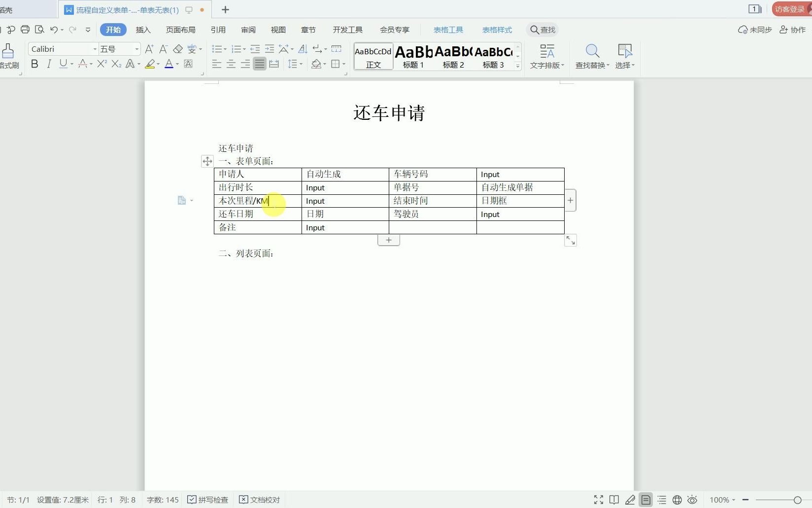
Task: Select page layout view button
Action: click(645, 500)
